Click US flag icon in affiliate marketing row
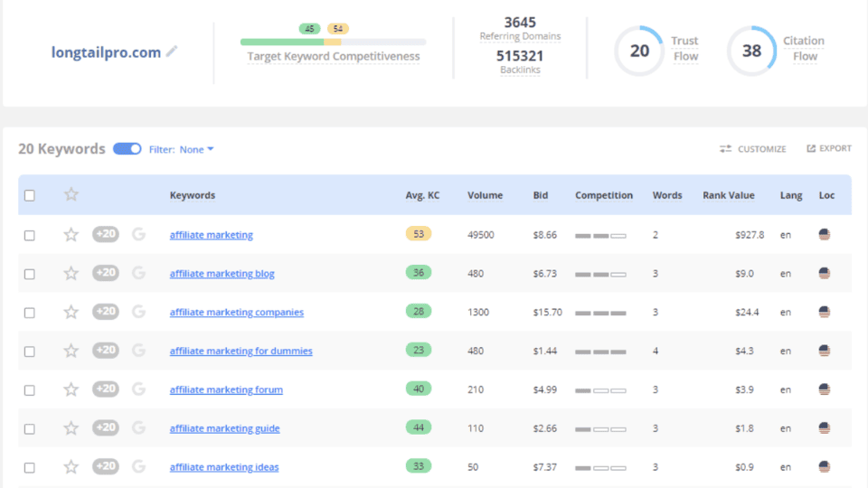 point(825,235)
